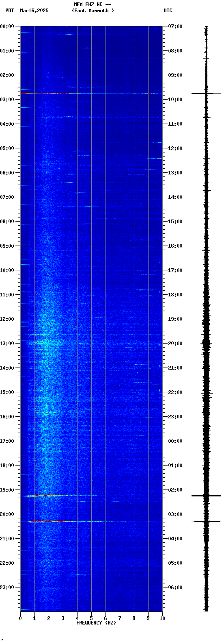The width and height of the screenshot is (224, 644).
Task: Click the 12:00 PDT time label
Action: tap(7, 319)
